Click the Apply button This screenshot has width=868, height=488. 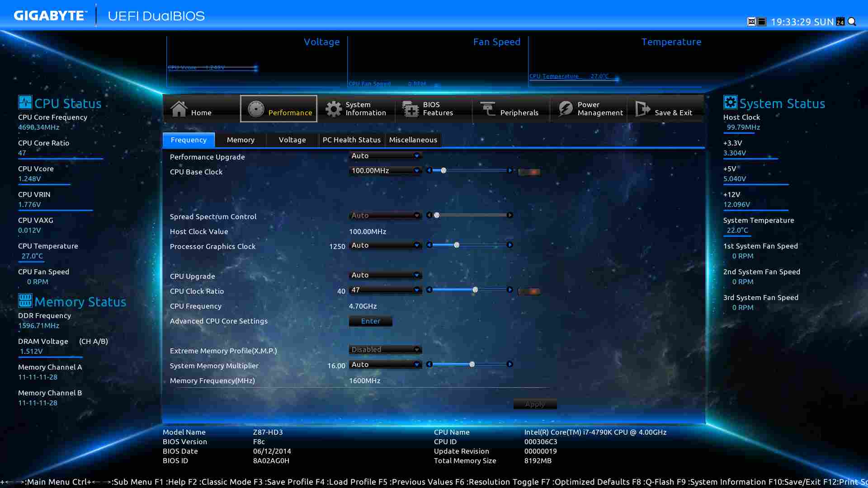coord(535,404)
